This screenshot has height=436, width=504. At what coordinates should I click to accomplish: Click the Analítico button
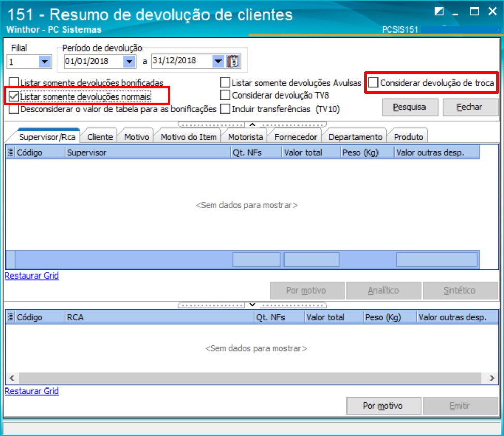click(x=384, y=290)
